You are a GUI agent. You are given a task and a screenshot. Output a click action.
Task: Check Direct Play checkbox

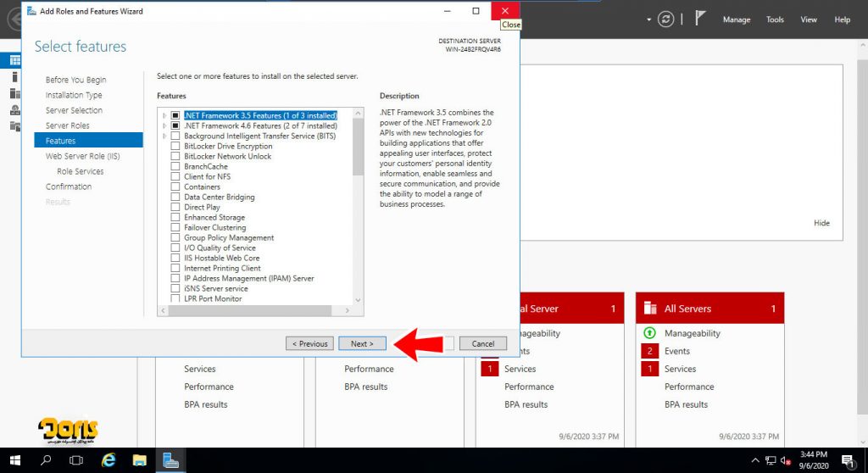(175, 207)
